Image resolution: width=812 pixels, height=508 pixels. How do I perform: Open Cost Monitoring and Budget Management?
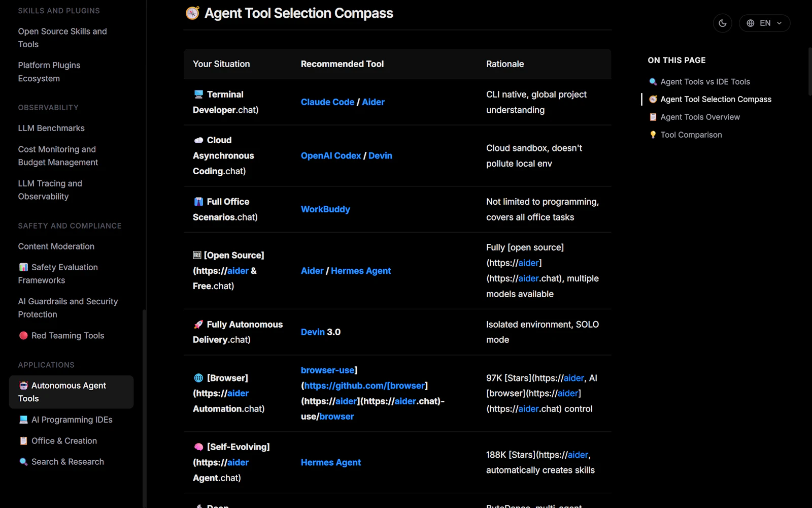58,156
